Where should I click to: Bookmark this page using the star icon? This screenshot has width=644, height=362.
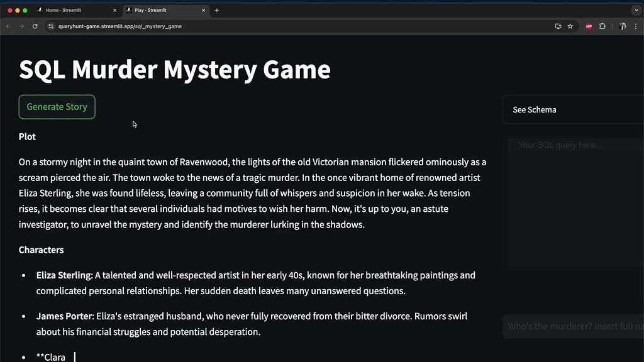(570, 26)
